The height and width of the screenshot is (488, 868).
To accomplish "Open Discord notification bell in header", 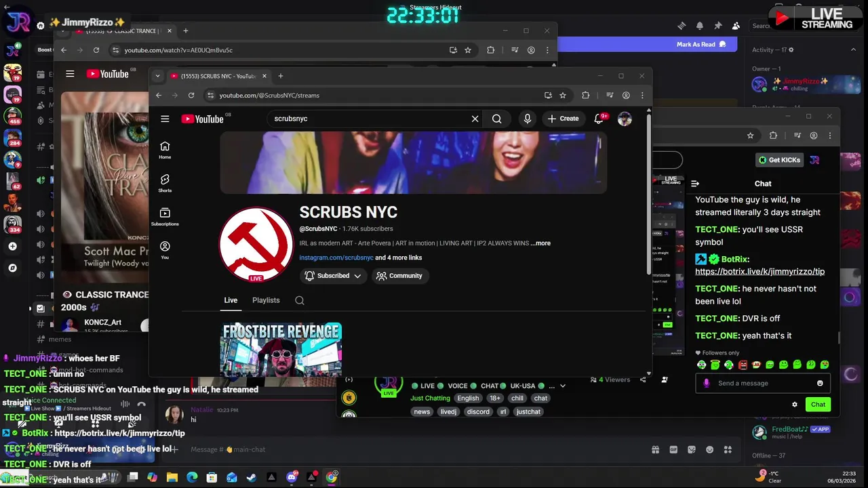I will point(700,26).
